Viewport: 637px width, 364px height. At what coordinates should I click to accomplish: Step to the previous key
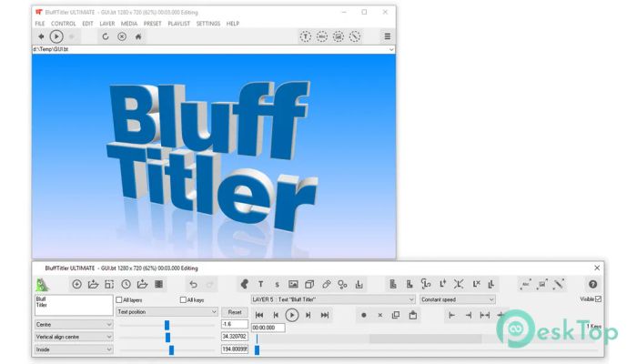pos(276,315)
